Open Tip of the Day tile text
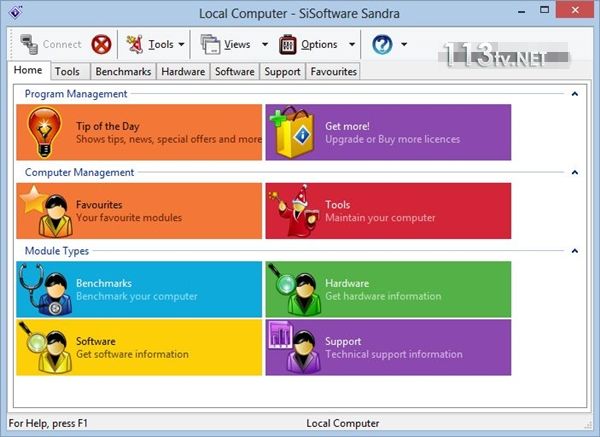Viewport: 600px width, 437px height. click(169, 132)
